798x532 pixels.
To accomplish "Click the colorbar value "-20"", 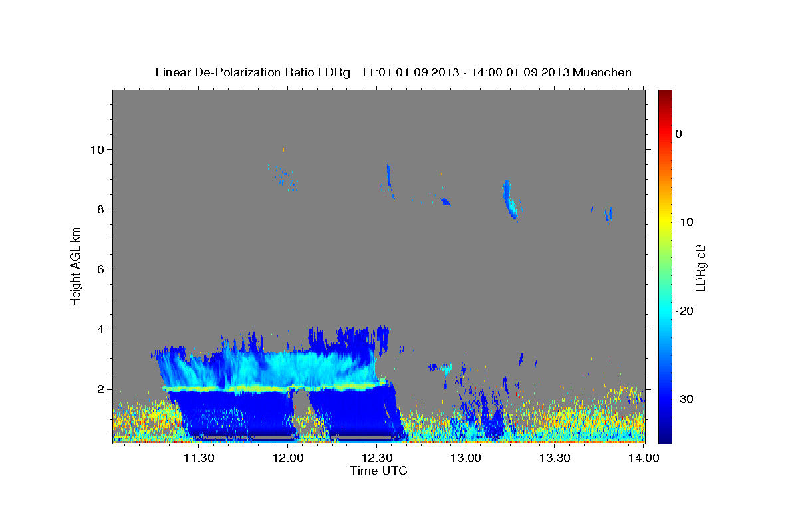I will pos(685,311).
